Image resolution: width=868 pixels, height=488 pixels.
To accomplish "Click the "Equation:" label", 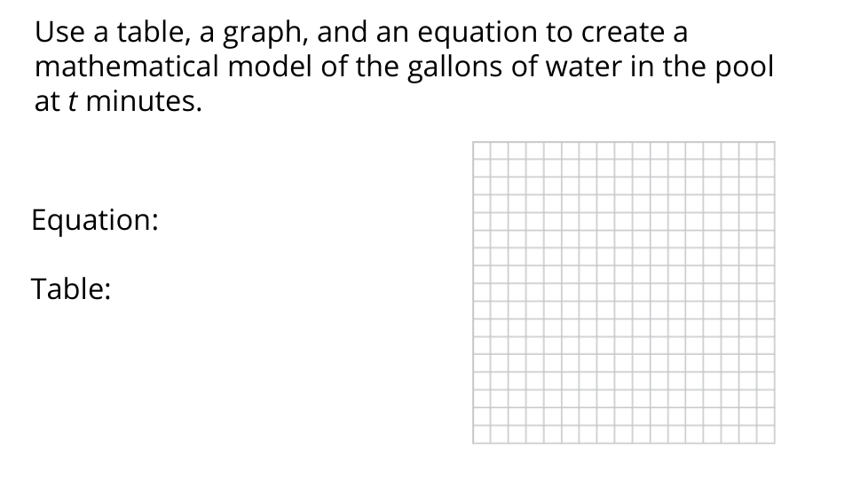I will pyautogui.click(x=95, y=220).
